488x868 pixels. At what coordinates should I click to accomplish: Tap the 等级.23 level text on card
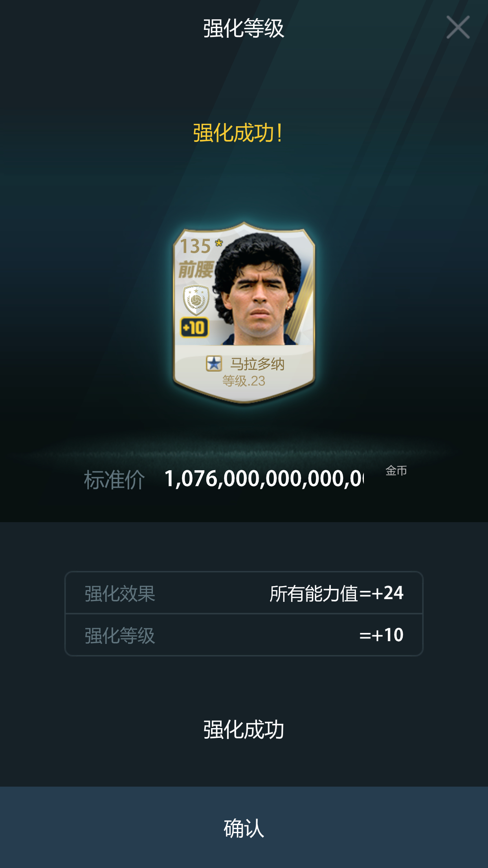coord(244,381)
